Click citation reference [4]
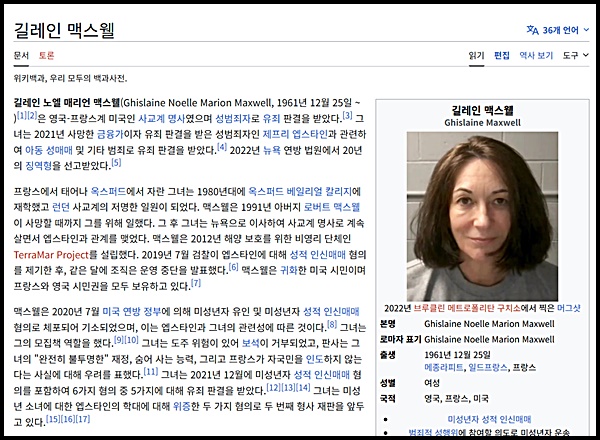This screenshot has width=600, height=440. click(222, 147)
